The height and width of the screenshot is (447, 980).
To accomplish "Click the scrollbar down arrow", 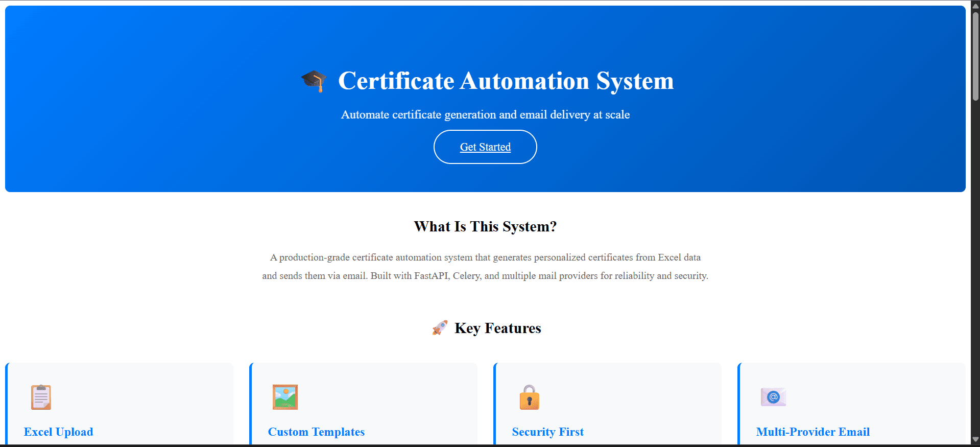I will click(x=975, y=439).
